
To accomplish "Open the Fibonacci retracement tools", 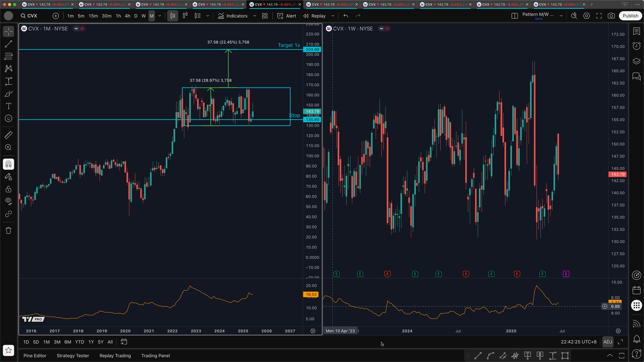I will pos(9,56).
